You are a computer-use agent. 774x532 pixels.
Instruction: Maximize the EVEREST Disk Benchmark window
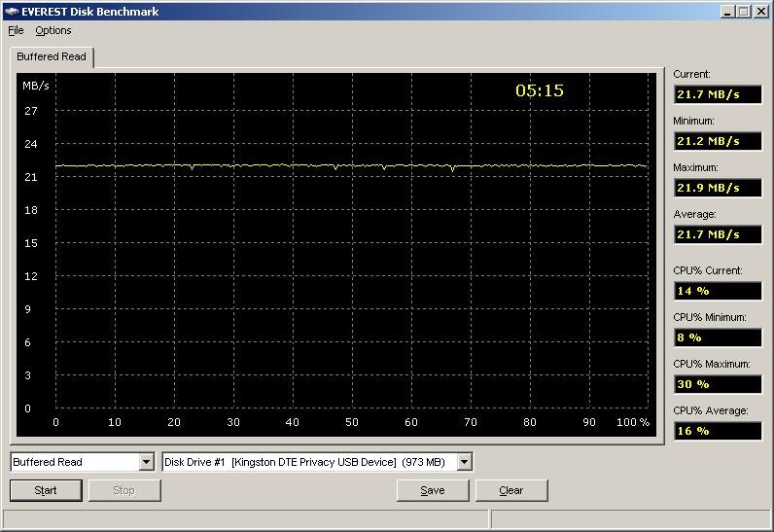tap(744, 12)
